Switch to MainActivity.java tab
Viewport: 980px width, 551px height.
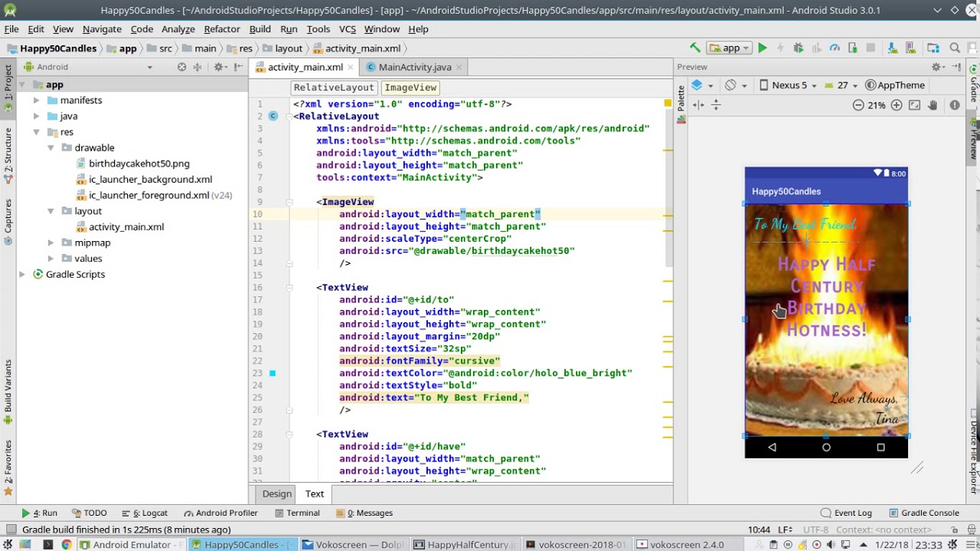414,67
